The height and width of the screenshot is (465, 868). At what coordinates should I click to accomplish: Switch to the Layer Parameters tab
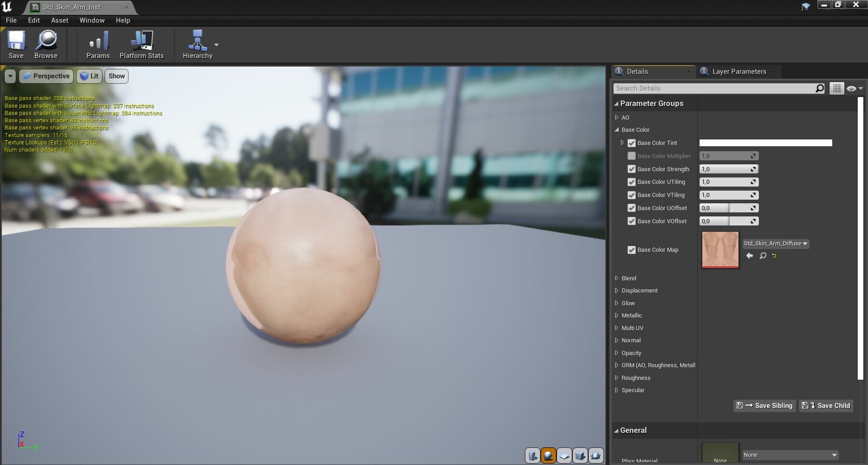coord(739,71)
